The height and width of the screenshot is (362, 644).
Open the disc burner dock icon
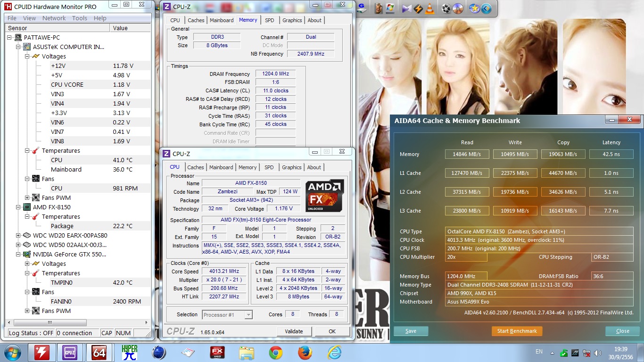pyautogui.click(x=458, y=8)
